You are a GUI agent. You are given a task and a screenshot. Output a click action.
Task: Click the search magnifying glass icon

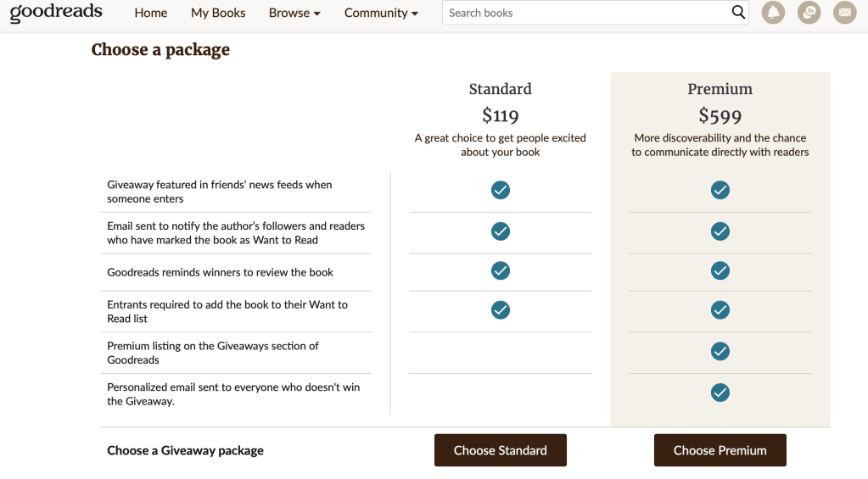(738, 13)
